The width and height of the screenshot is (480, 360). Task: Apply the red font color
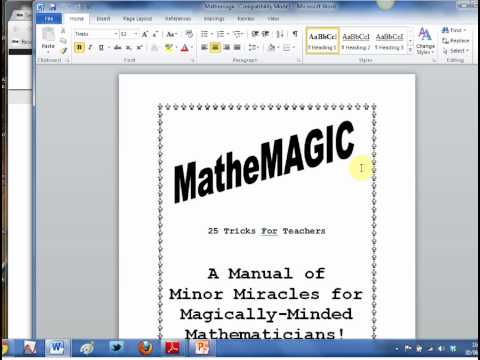click(184, 48)
